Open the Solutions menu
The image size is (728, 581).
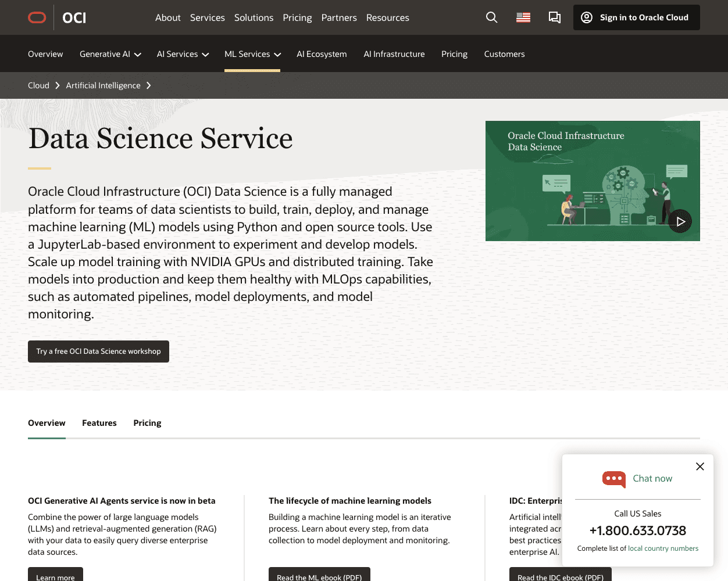254,17
